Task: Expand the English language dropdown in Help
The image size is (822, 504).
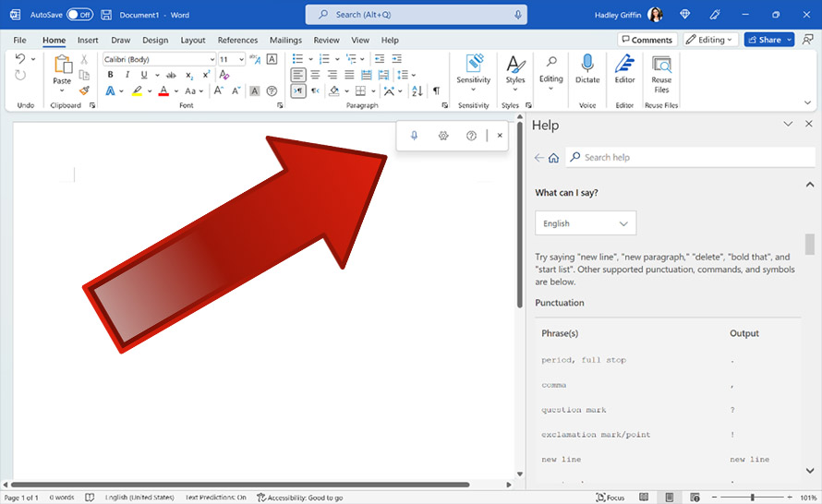Action: (x=586, y=223)
